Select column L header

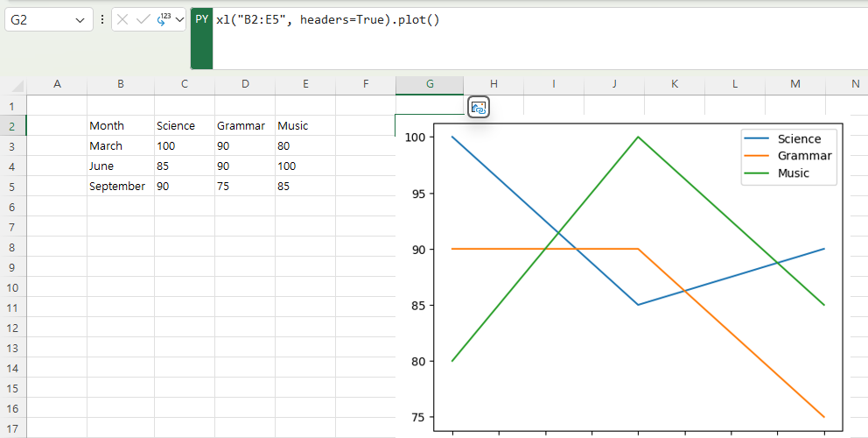(735, 84)
